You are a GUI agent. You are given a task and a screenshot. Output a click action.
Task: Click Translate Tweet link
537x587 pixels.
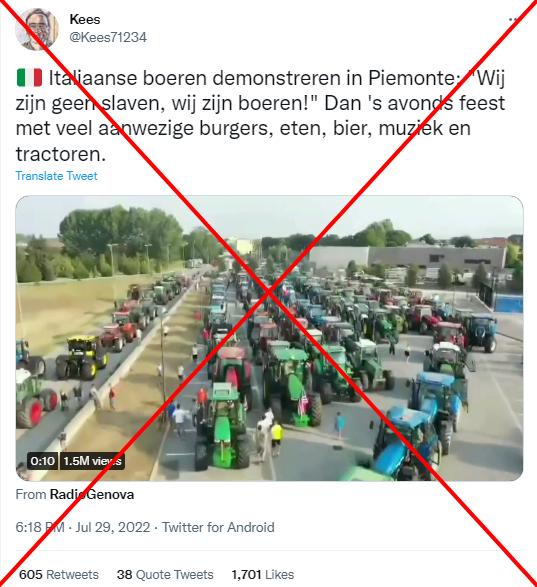[57, 176]
